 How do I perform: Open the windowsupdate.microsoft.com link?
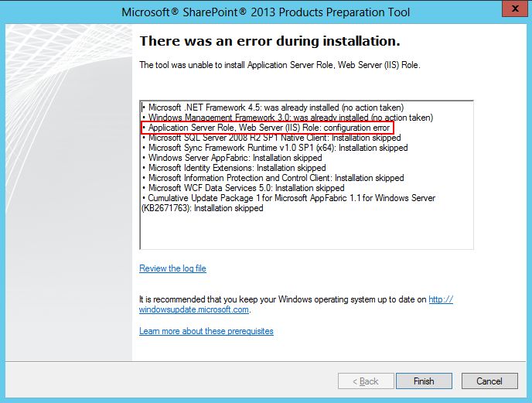tap(194, 309)
